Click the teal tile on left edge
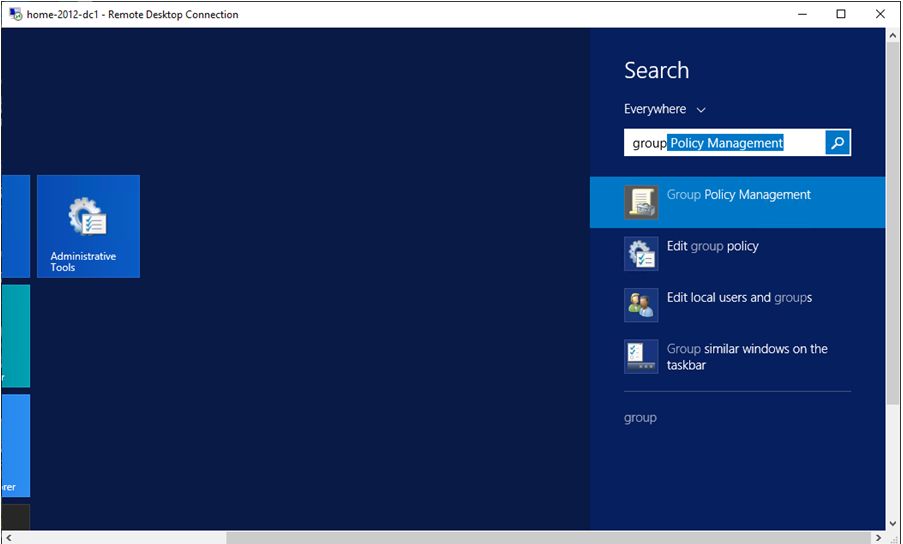The height and width of the screenshot is (544, 903). point(16,336)
